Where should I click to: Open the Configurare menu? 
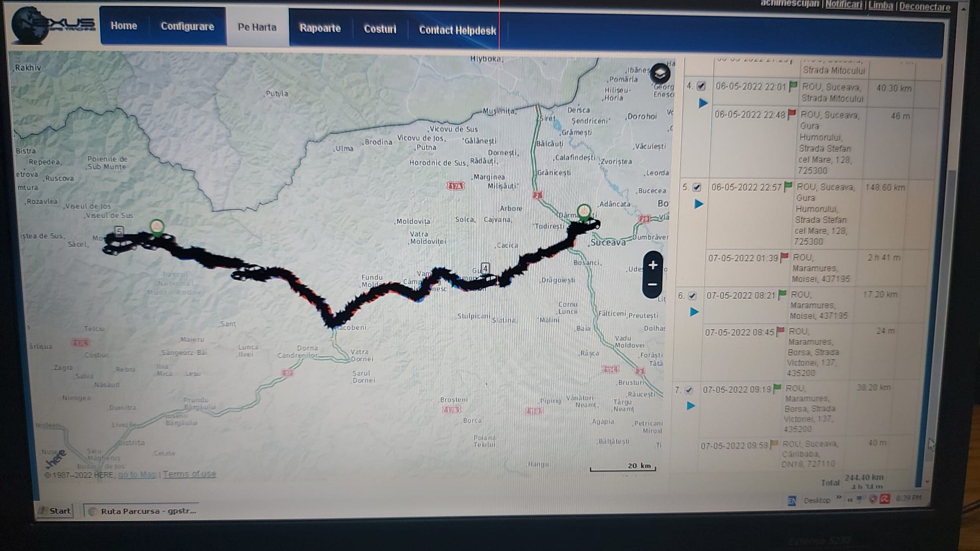[x=187, y=27]
